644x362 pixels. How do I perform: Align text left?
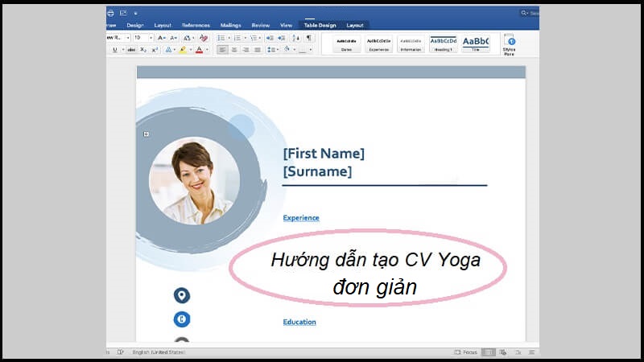(x=222, y=50)
